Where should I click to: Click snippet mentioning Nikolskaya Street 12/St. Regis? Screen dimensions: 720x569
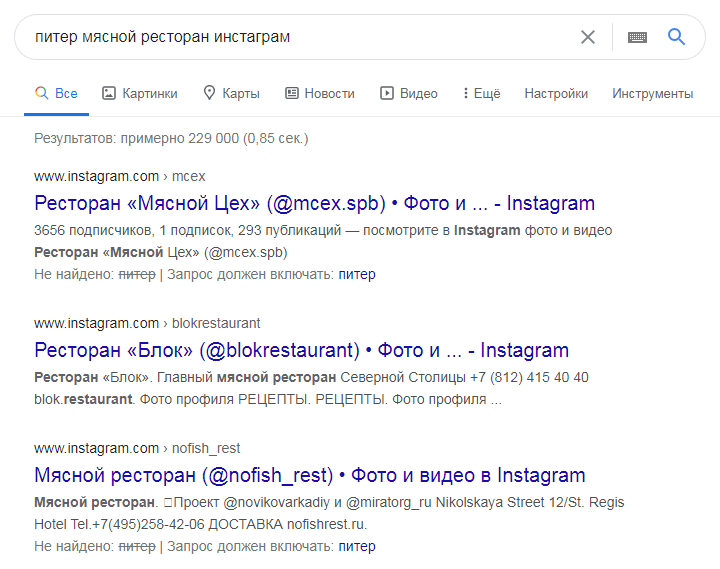click(x=329, y=502)
